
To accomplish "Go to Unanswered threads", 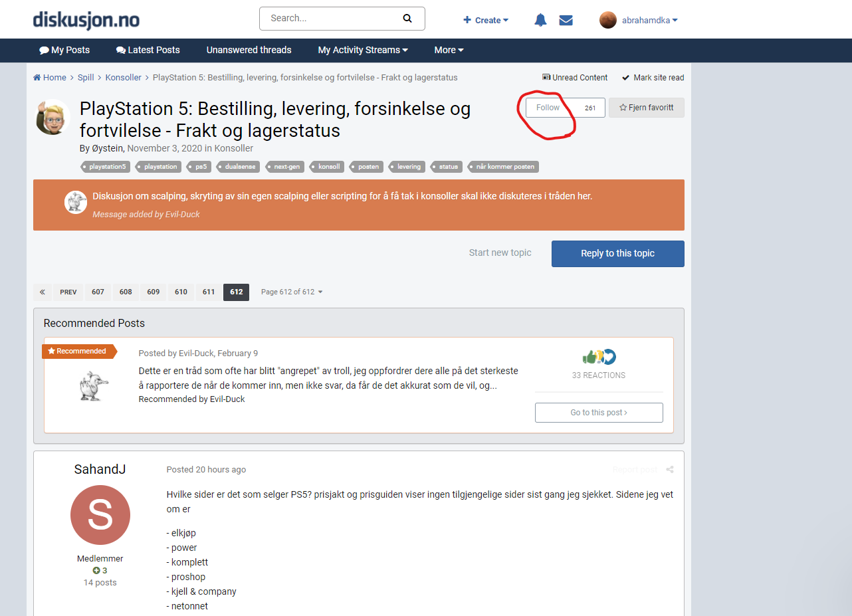I will (x=249, y=50).
